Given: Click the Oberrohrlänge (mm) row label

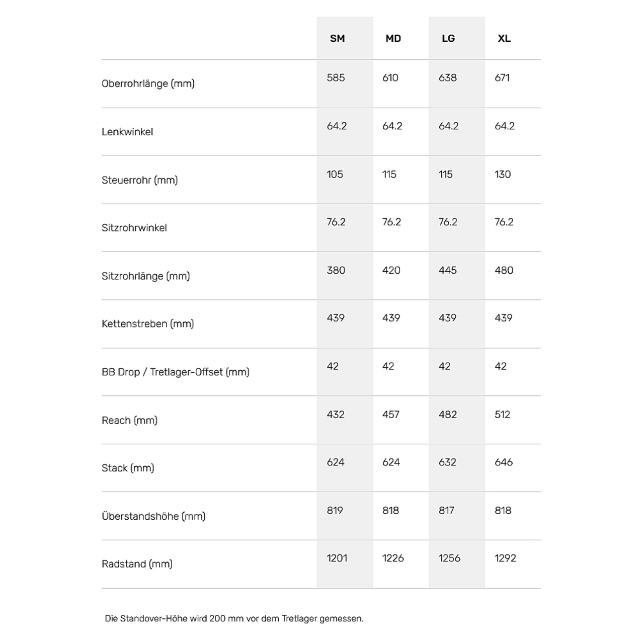Looking at the screenshot, I should pos(148,84).
